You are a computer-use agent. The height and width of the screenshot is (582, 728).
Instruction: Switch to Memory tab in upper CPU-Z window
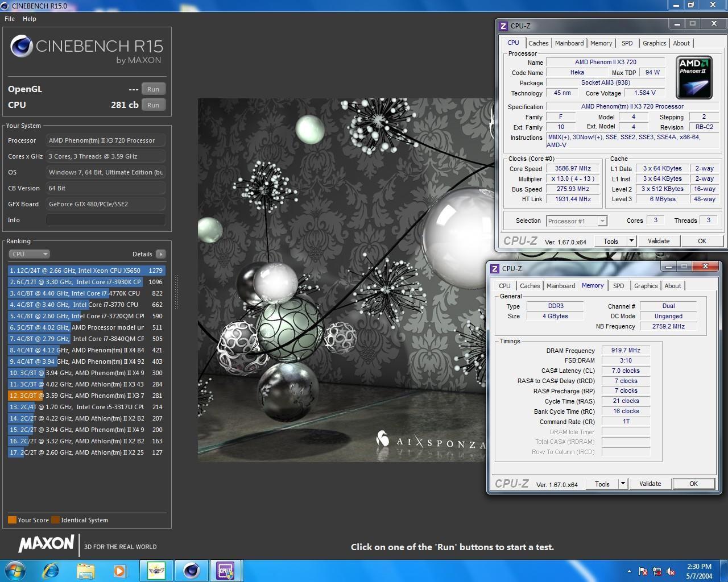(601, 43)
